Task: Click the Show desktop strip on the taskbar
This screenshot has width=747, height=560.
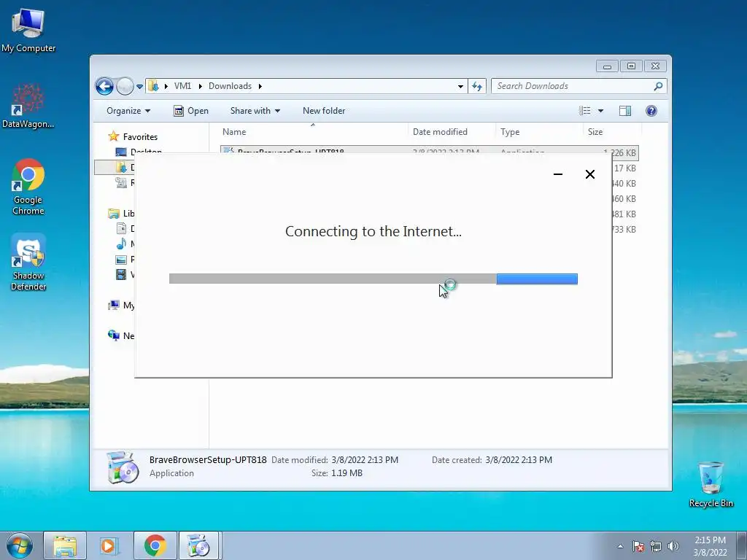Action: click(x=742, y=545)
